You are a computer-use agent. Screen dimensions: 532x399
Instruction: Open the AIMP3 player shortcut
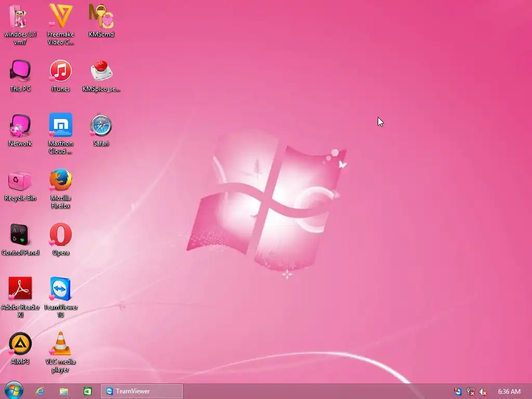(x=20, y=349)
